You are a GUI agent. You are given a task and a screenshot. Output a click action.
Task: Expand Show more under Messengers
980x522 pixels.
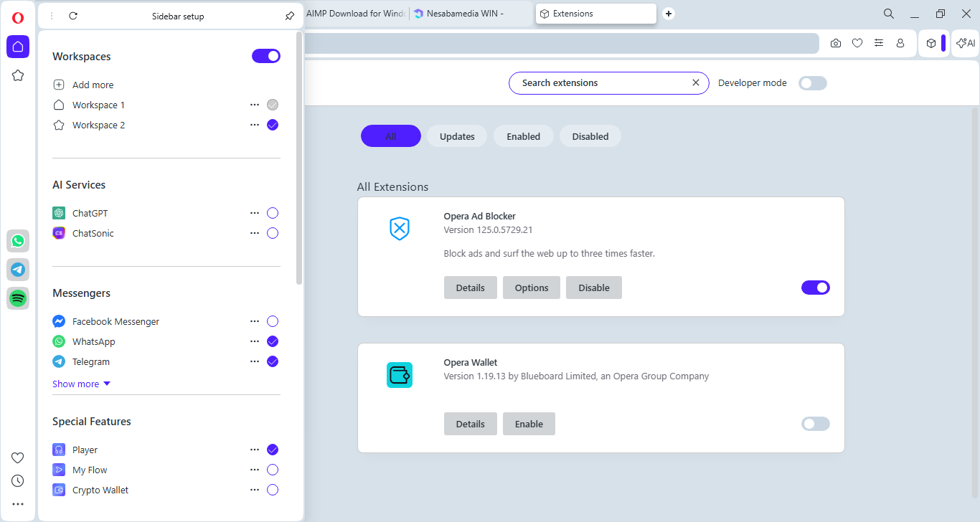81,384
